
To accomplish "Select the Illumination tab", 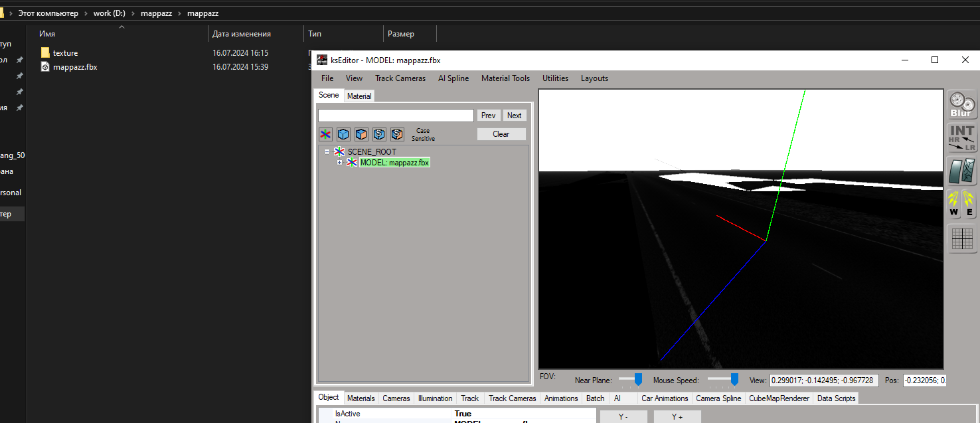I will click(436, 398).
